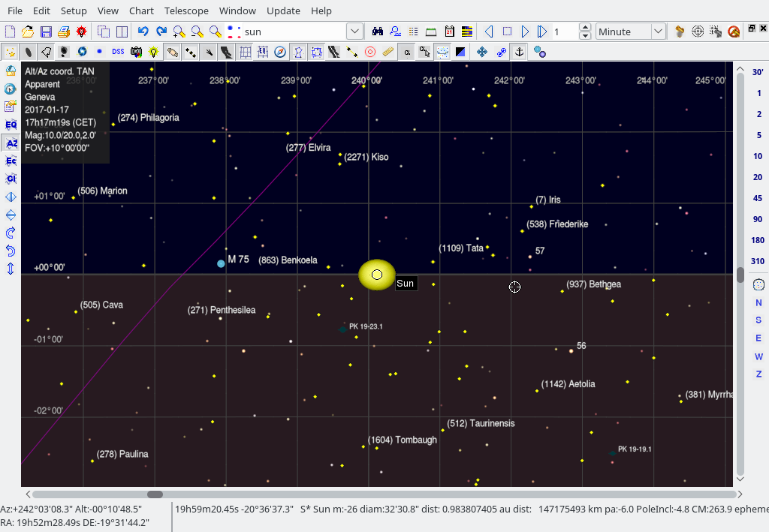This screenshot has width=769, height=532.
Task: Switch to equatorial coordinates EQ sidebar icon
Action: 11,125
